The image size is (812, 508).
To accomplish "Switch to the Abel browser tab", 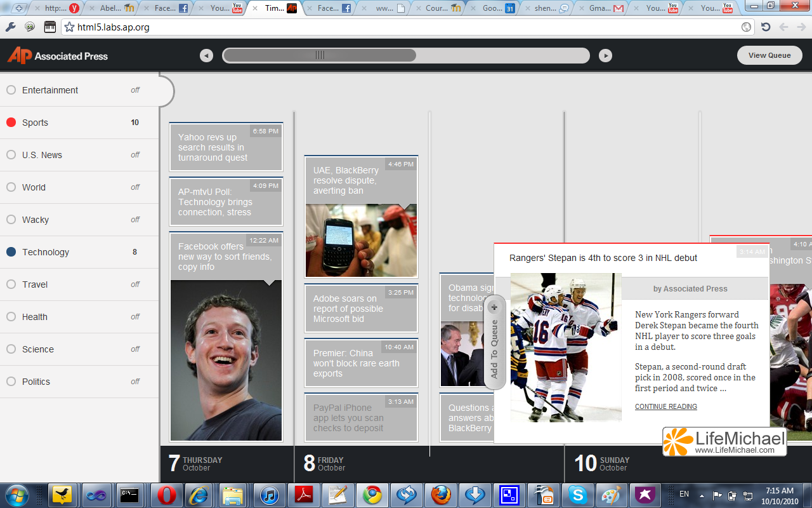I will (110, 8).
